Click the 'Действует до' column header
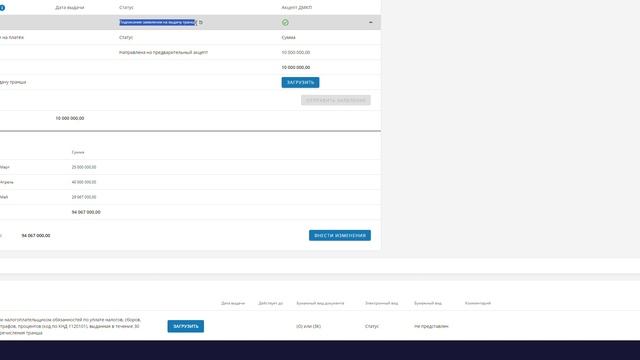This screenshot has height=360, width=640. (x=271, y=303)
